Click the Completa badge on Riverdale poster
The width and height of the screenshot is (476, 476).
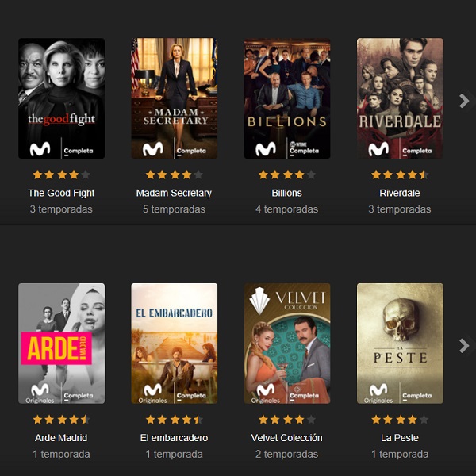[x=416, y=152]
